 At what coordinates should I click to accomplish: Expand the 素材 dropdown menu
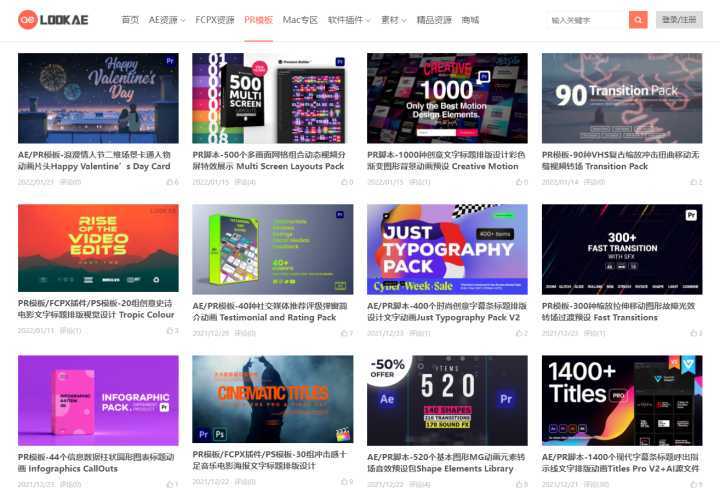pyautogui.click(x=394, y=20)
